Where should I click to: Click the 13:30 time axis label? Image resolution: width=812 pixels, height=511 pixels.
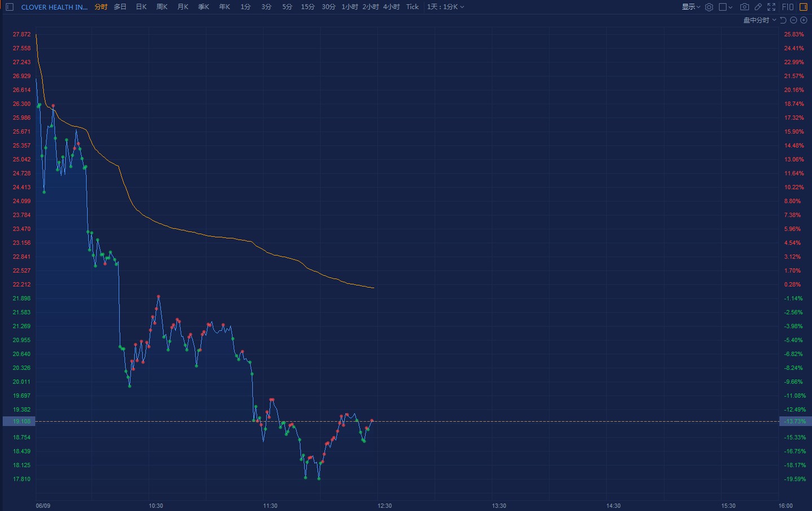[499, 505]
